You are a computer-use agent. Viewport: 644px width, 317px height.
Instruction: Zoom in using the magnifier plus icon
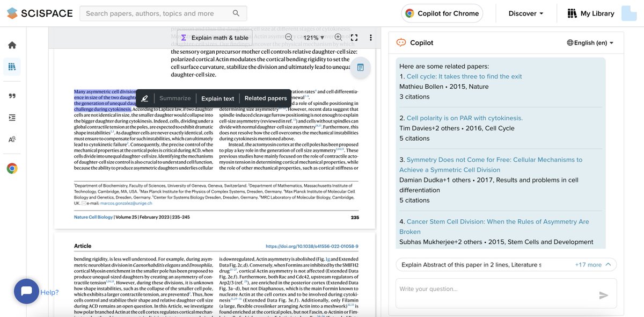338,38
